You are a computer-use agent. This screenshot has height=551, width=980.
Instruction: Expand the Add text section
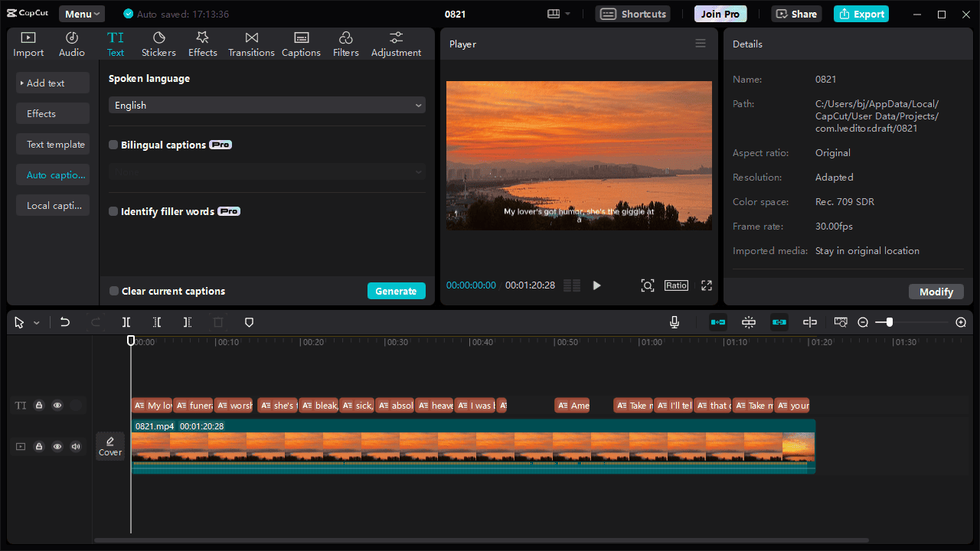tap(53, 83)
